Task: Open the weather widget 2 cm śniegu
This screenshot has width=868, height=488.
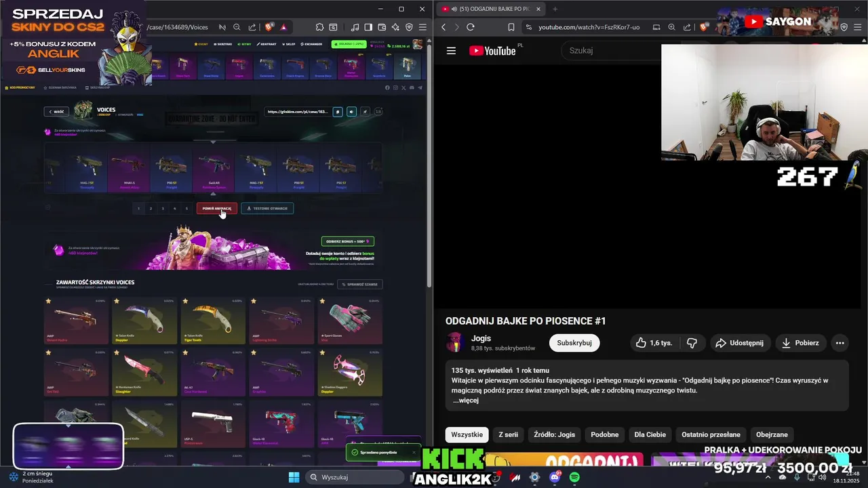Action: [x=31, y=477]
